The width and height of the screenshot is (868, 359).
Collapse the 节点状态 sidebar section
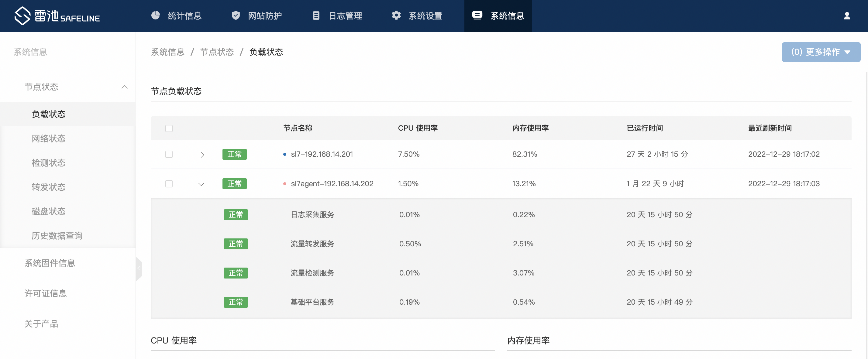(124, 87)
